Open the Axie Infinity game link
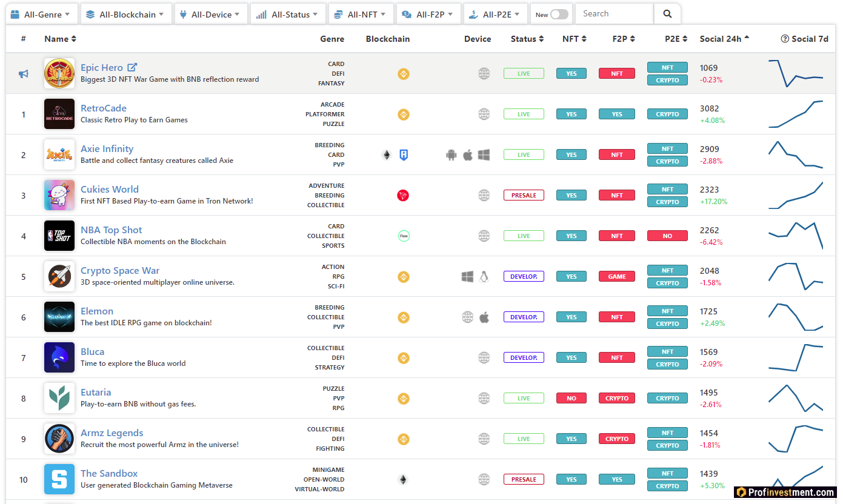Viewport: 843px width, 504px height. tap(107, 149)
